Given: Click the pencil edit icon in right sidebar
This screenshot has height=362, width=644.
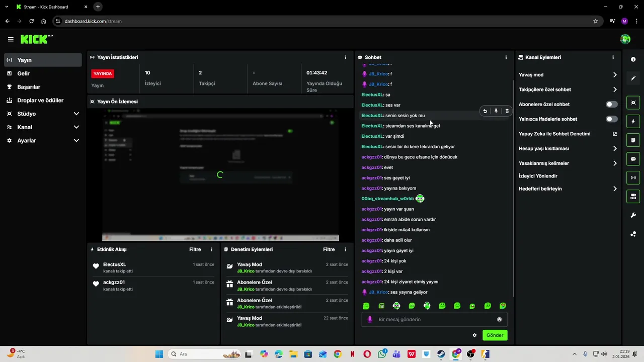Looking at the screenshot, I should (x=633, y=78).
